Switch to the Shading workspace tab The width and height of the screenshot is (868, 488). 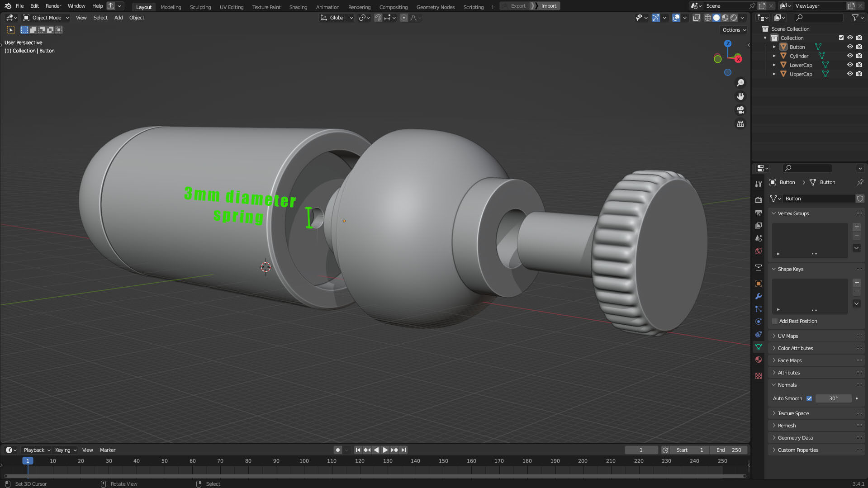click(x=298, y=7)
